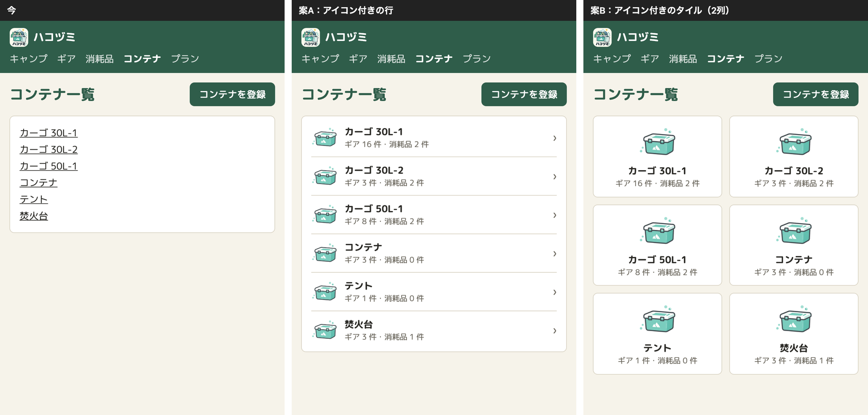Click the container icon on the 案B カーゴ 50L-1 tile

coord(658,230)
